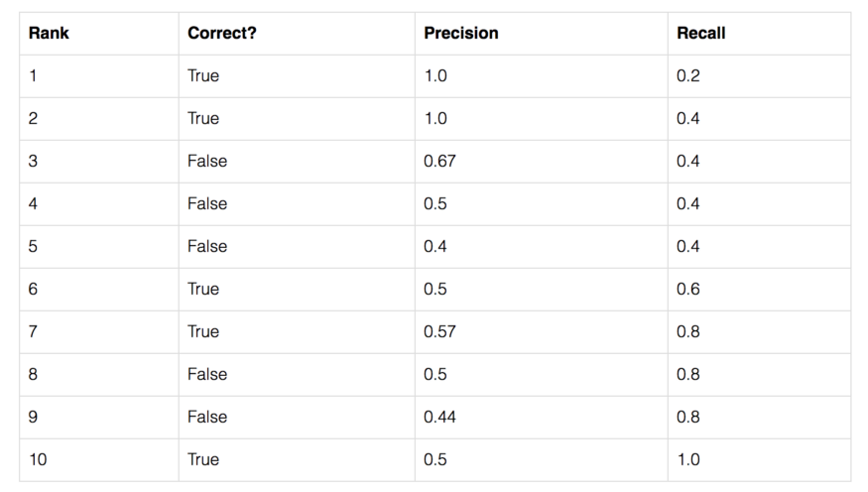Select the recall value 1.0 in rank 10 row

[x=687, y=459]
